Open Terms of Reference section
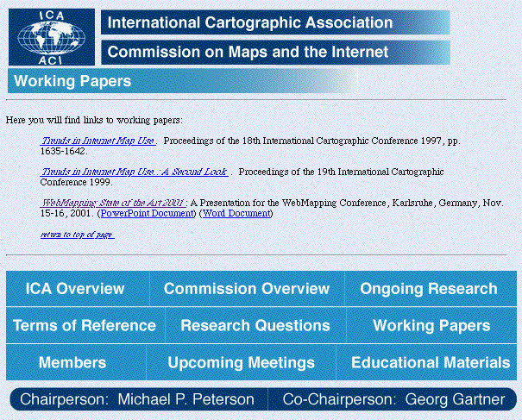Image resolution: width=522 pixels, height=420 pixels. (x=85, y=326)
